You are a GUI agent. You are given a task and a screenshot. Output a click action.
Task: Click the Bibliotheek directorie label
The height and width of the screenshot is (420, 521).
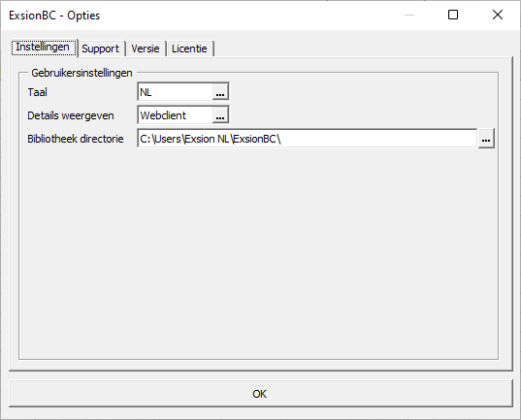tap(76, 139)
